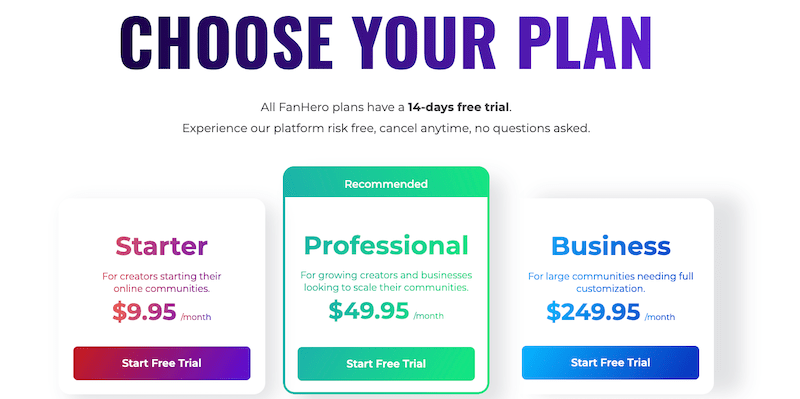Screen dimensions: 800x399
Task: Click the Recommended banner on the Professional card
Action: (x=386, y=184)
